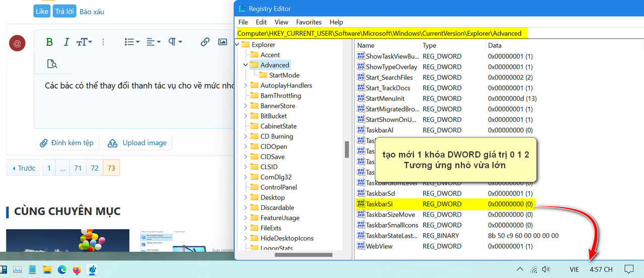Expand the HideDesktopIcons key

coord(246,238)
